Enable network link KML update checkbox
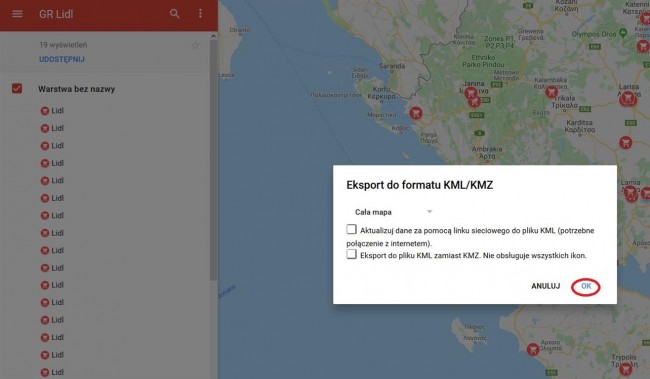Viewport: 650px width, 379px height. [351, 229]
